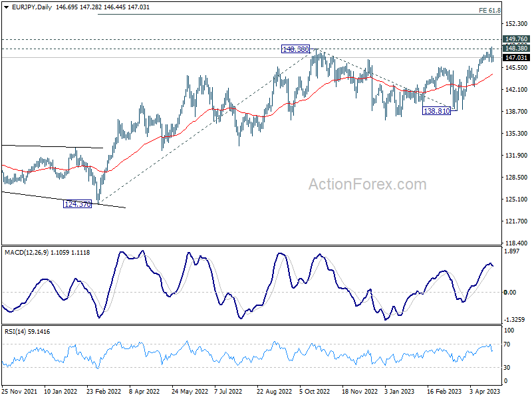Click the 18 Nov 2022 date label

(360, 391)
